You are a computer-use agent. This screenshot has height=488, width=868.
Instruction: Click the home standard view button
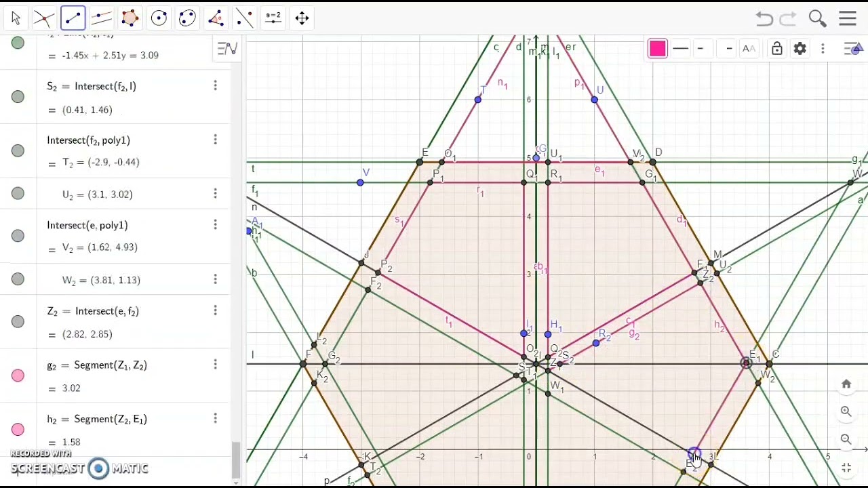(x=846, y=384)
